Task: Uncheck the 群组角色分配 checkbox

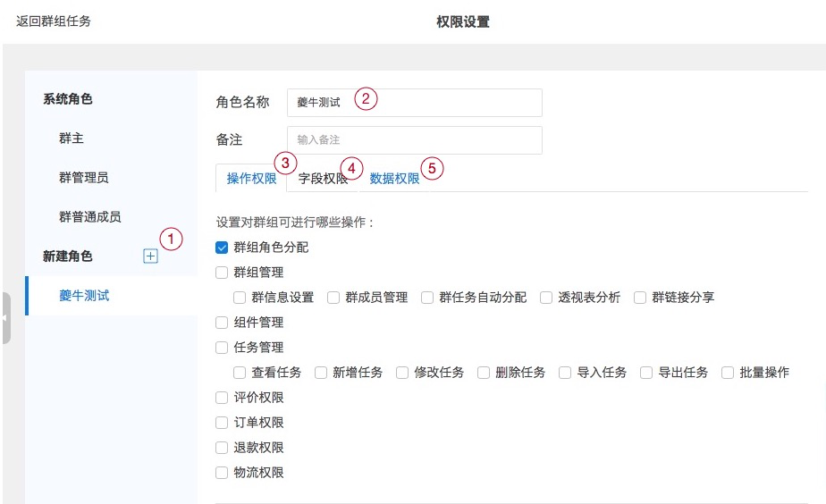Action: click(x=223, y=248)
